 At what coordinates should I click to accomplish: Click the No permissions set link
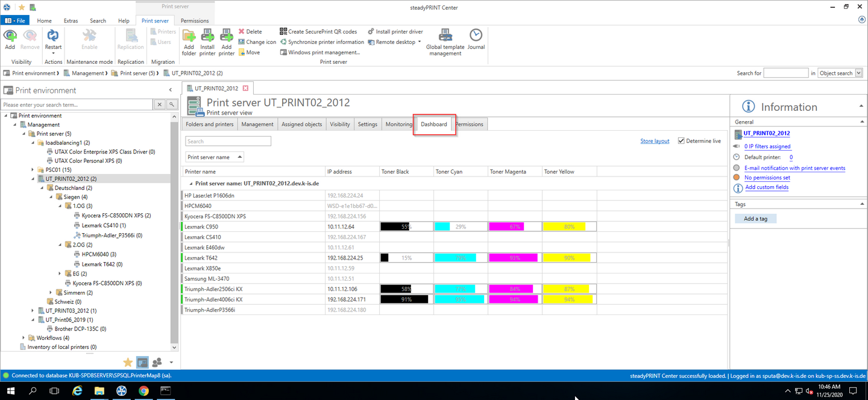click(767, 178)
